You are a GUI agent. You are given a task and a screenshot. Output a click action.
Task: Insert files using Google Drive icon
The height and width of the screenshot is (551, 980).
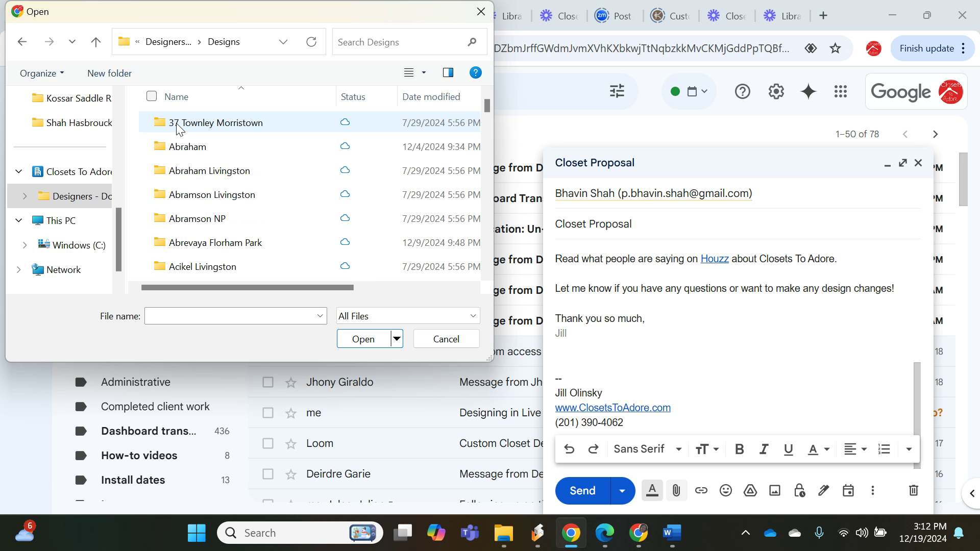pyautogui.click(x=750, y=491)
